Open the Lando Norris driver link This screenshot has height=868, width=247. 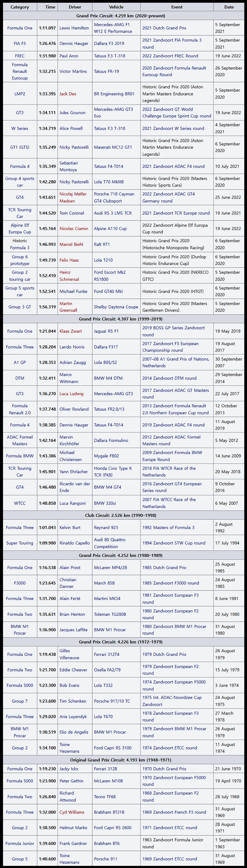pos(72,347)
